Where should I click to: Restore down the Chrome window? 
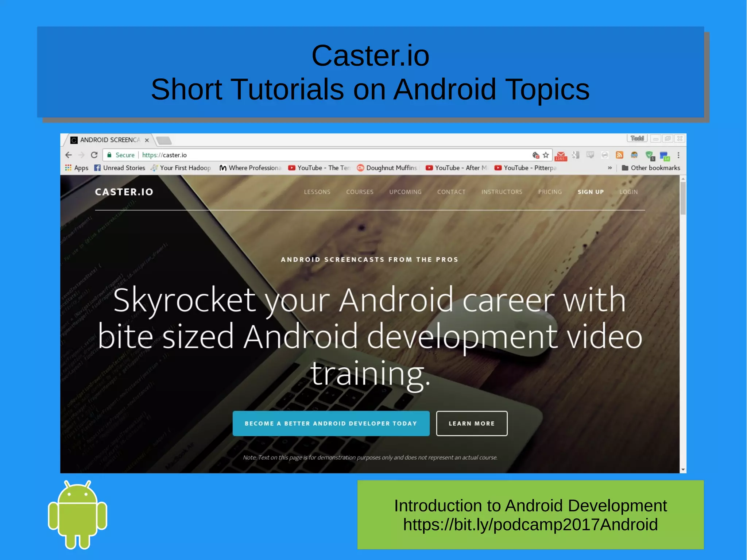(667, 139)
